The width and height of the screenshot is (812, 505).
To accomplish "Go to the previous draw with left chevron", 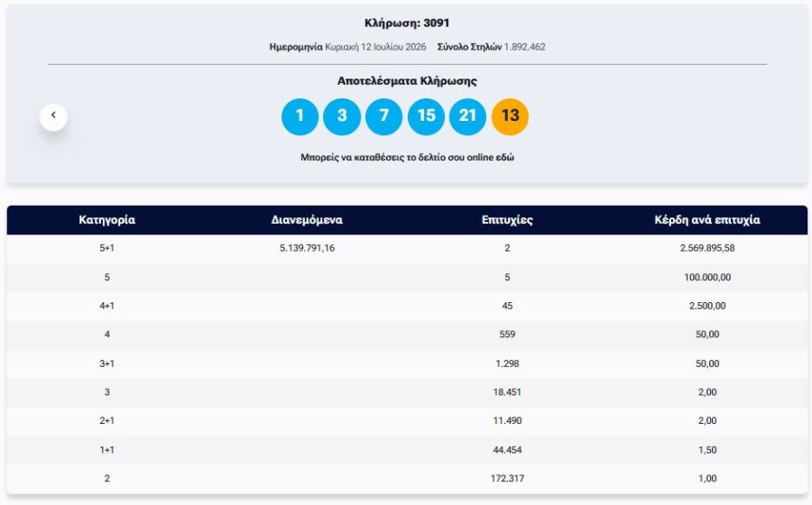I will point(53,117).
